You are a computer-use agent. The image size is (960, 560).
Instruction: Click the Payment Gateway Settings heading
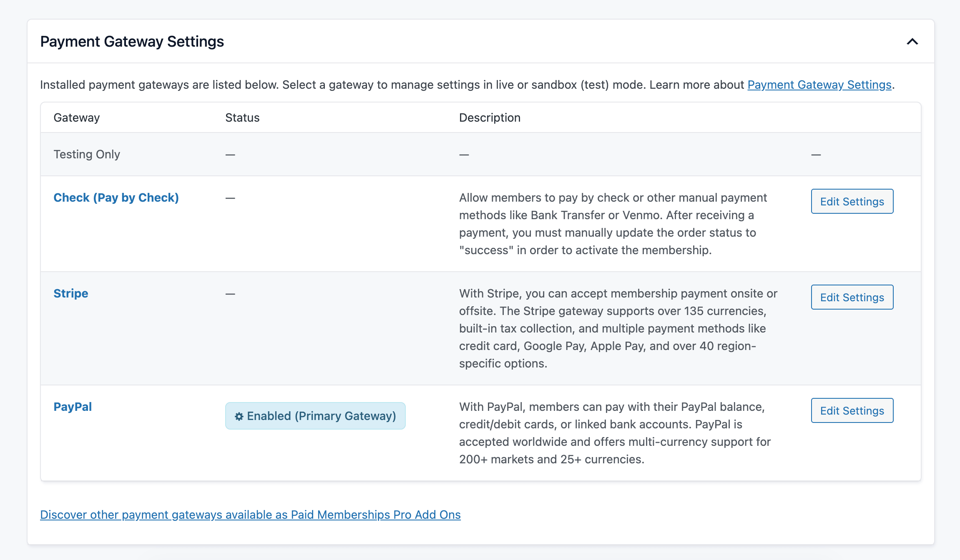(x=132, y=41)
